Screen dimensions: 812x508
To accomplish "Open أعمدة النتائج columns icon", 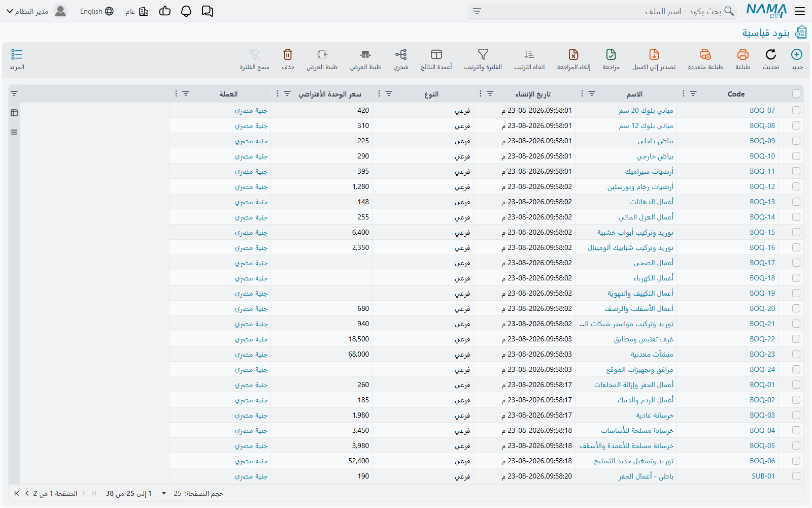I will pyautogui.click(x=436, y=55).
